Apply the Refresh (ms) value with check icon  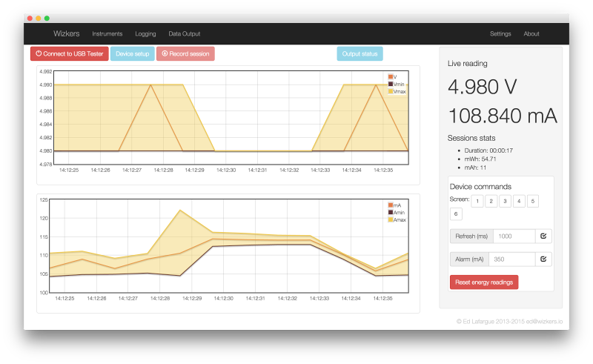[543, 236]
